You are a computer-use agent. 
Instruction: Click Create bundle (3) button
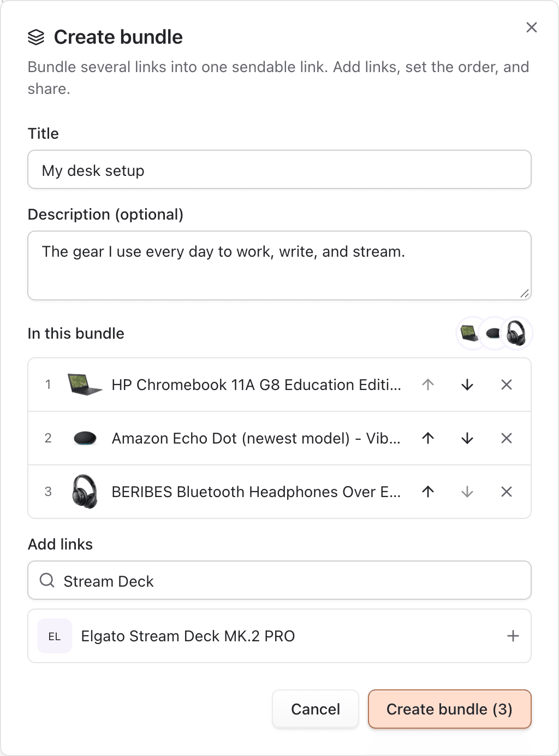click(450, 709)
